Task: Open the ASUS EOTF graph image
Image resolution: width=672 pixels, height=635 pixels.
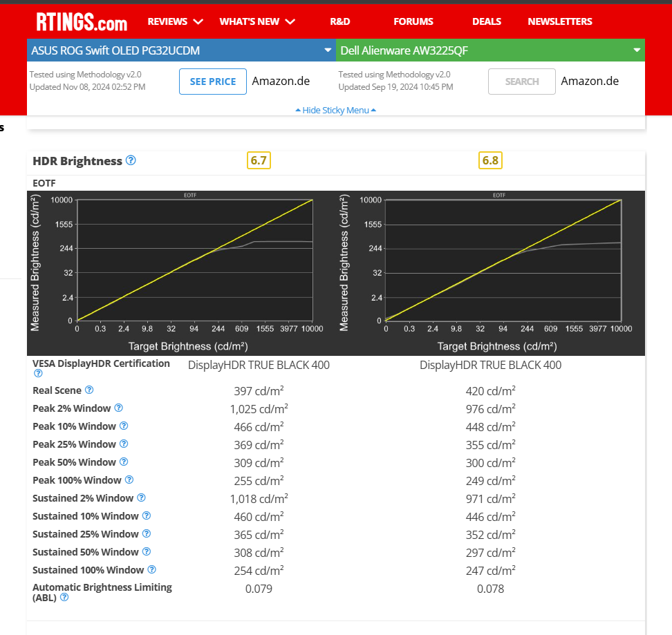Action: (x=181, y=273)
